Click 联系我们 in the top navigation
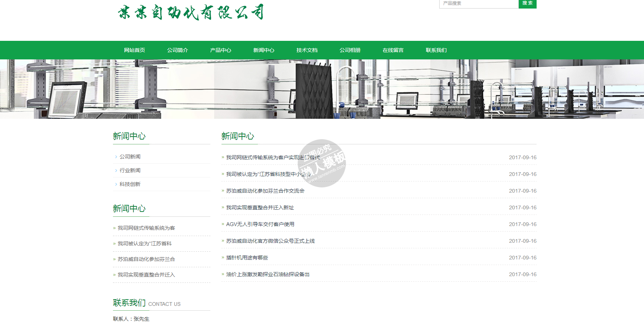Viewport: 644px width, 327px height. 436,50
